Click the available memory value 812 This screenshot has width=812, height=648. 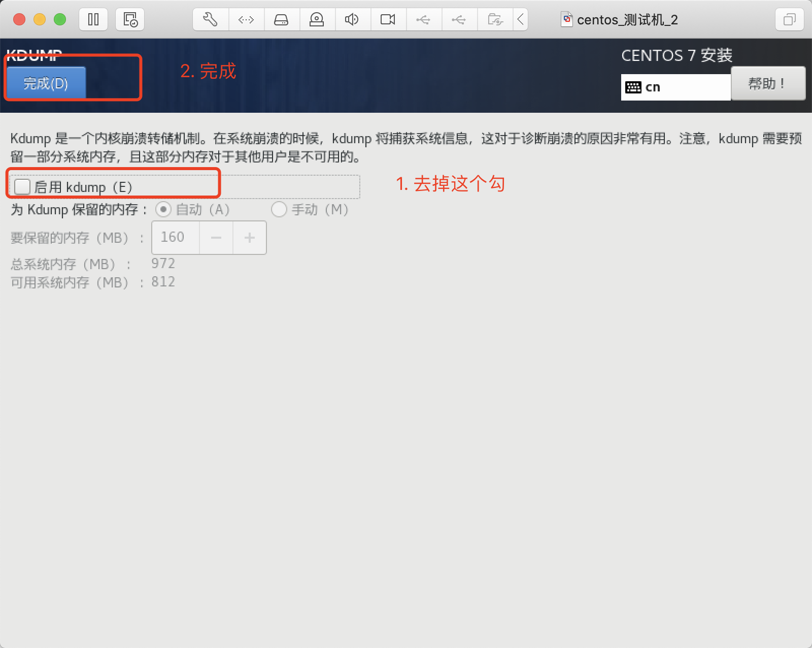163,282
